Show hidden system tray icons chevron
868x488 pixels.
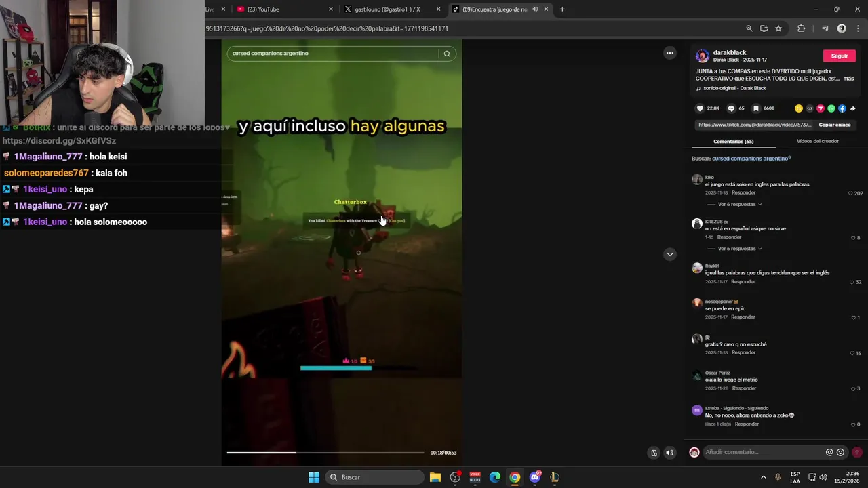click(763, 477)
